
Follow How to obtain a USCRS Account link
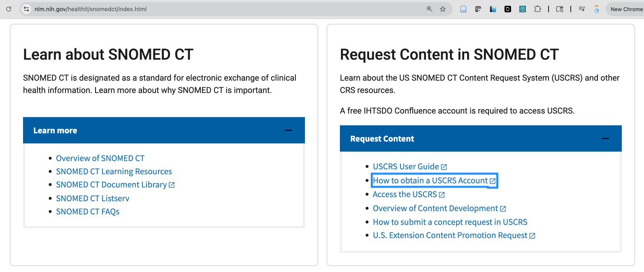pos(430,181)
